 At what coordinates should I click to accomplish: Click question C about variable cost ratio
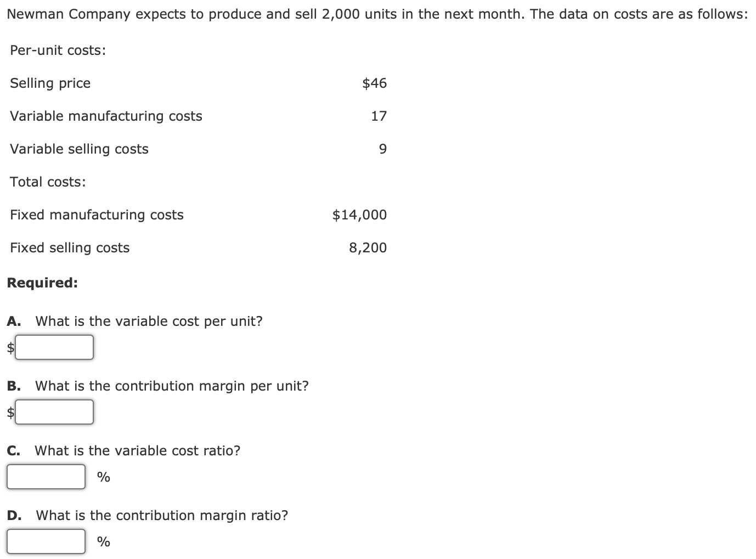[x=123, y=450]
